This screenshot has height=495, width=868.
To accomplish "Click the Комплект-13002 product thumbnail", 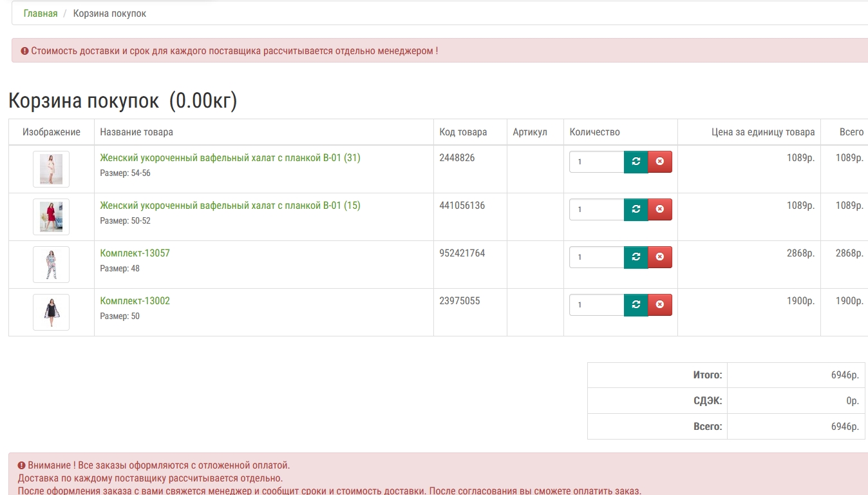I will click(51, 312).
